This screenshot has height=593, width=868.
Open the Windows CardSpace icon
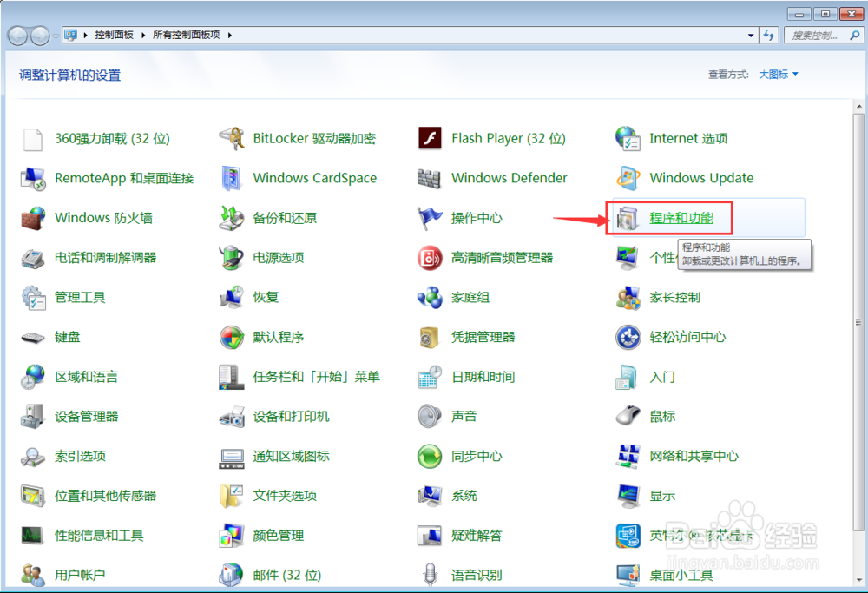pyautogui.click(x=232, y=178)
